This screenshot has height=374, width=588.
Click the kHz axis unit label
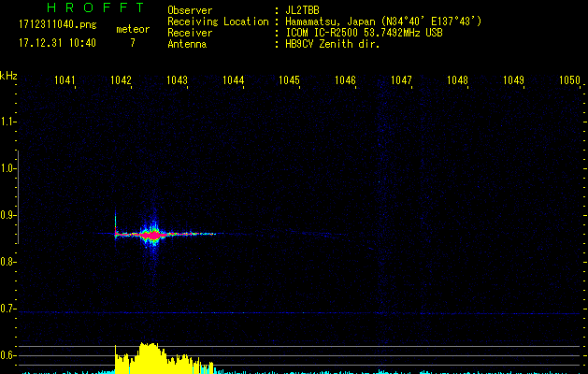point(8,76)
